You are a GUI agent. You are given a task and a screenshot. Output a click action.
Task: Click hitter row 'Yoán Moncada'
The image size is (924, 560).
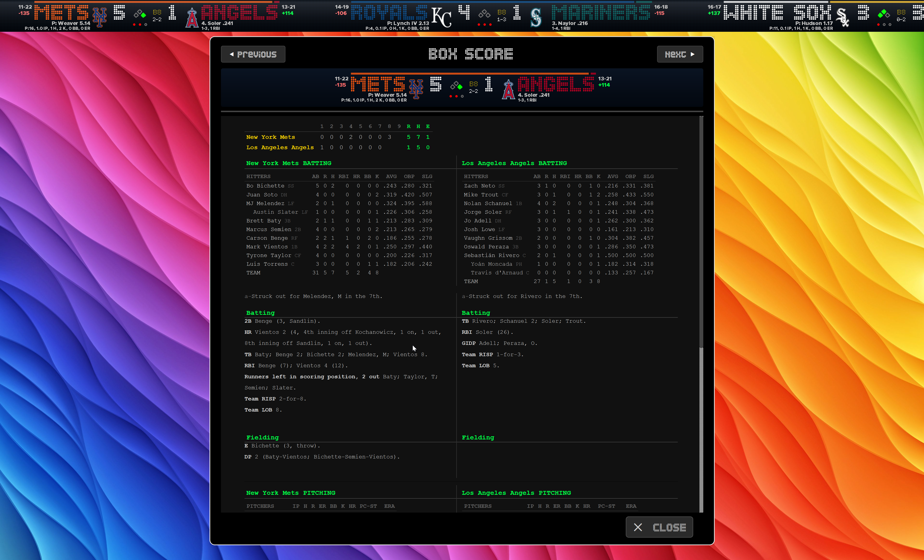click(559, 264)
